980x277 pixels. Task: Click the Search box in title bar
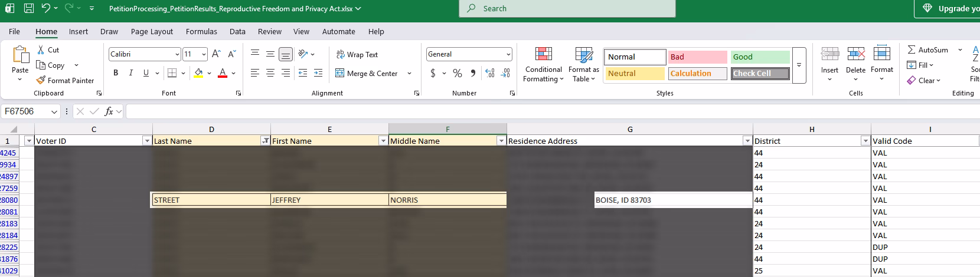click(x=567, y=9)
